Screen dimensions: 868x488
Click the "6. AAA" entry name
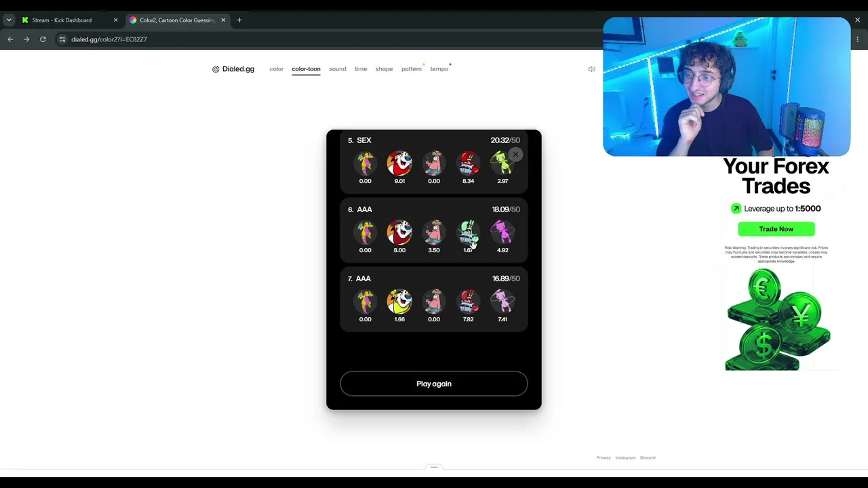(360, 209)
